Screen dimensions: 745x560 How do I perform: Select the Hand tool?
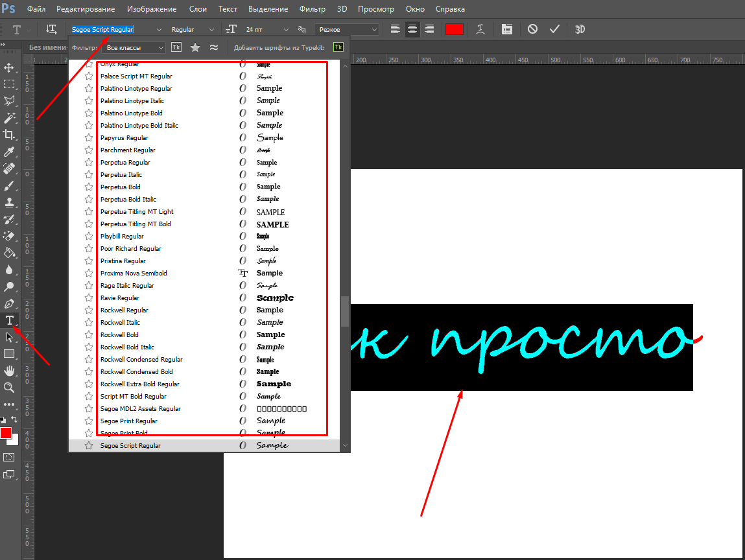pos(9,371)
